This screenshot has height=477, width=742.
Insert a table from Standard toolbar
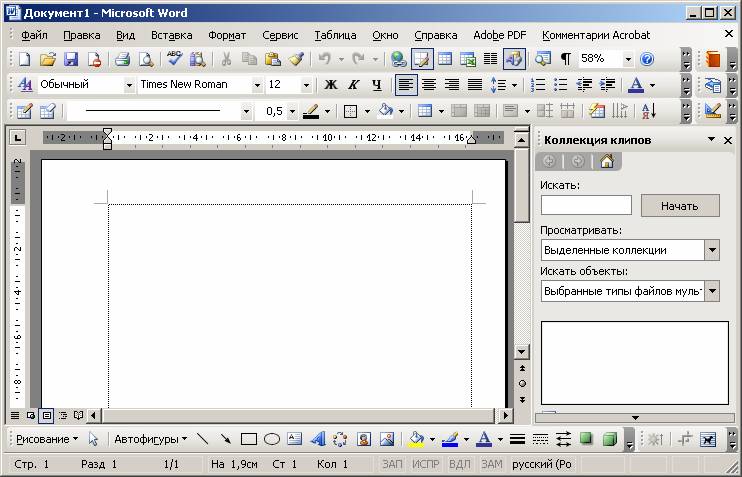pos(445,59)
